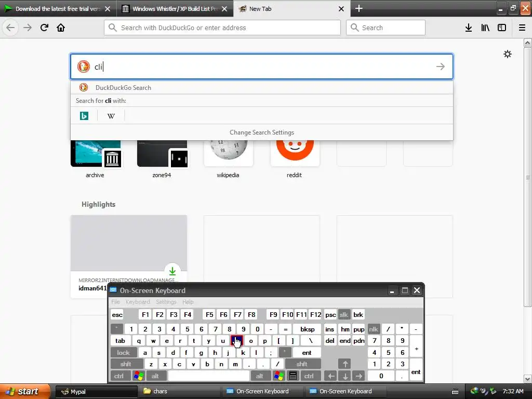The image size is (532, 399).
Task: Click the forward navigation arrow
Action: coord(28,28)
